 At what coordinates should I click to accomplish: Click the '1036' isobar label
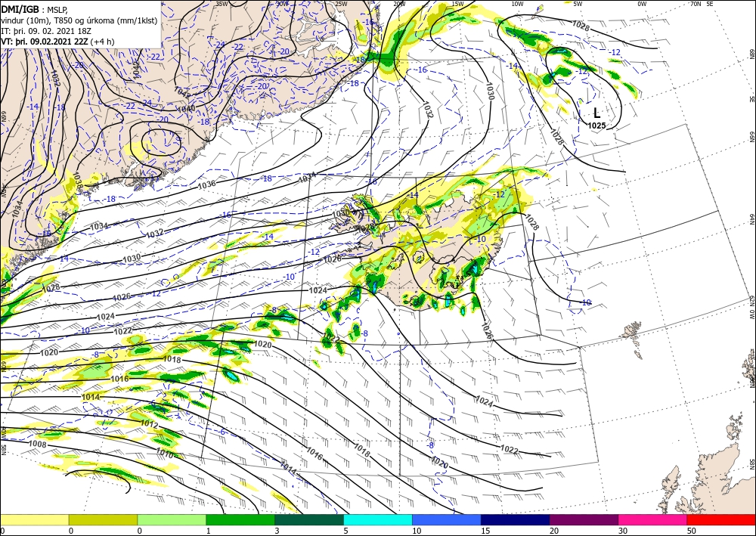[x=206, y=184]
